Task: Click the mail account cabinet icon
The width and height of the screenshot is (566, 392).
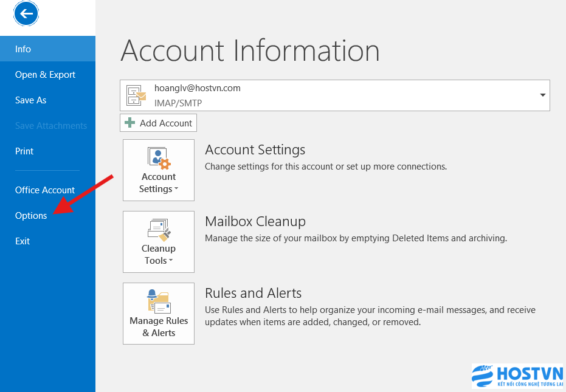Action: point(136,95)
